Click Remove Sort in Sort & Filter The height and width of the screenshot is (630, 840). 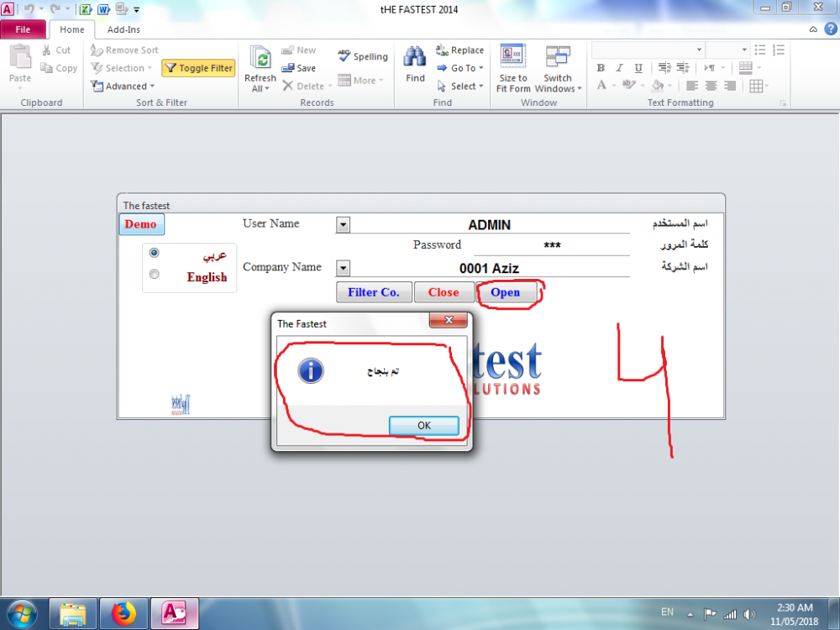pyautogui.click(x=124, y=50)
